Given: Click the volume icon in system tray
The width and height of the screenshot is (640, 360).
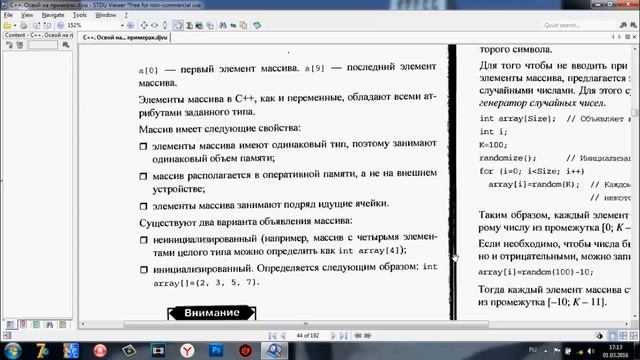Looking at the screenshot, I should coord(591,351).
